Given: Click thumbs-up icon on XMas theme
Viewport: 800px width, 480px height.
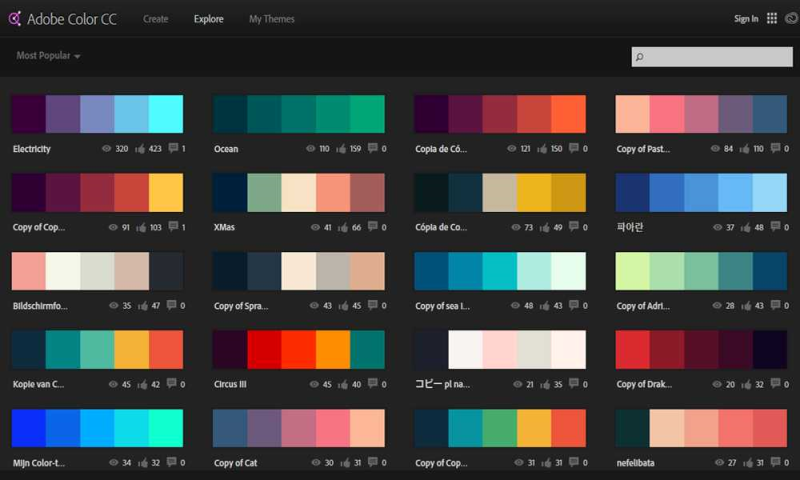Looking at the screenshot, I should click(x=343, y=227).
